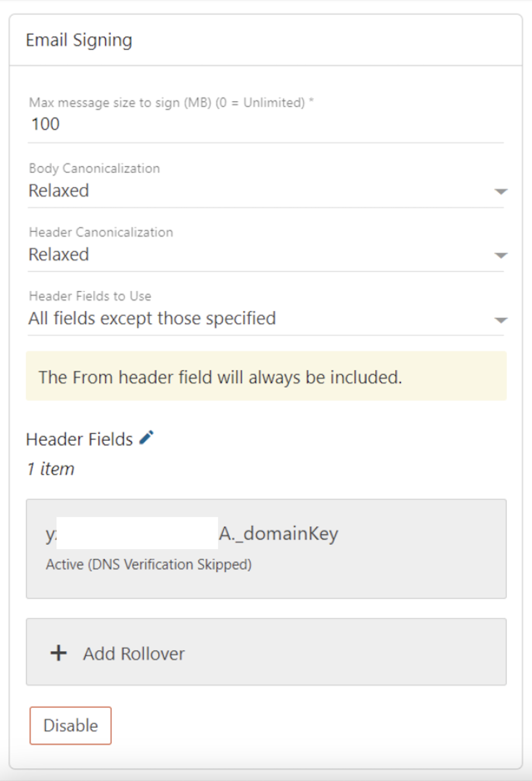The height and width of the screenshot is (781, 532).
Task: Click Relaxed value under Header Canonicalization
Action: pos(59,254)
